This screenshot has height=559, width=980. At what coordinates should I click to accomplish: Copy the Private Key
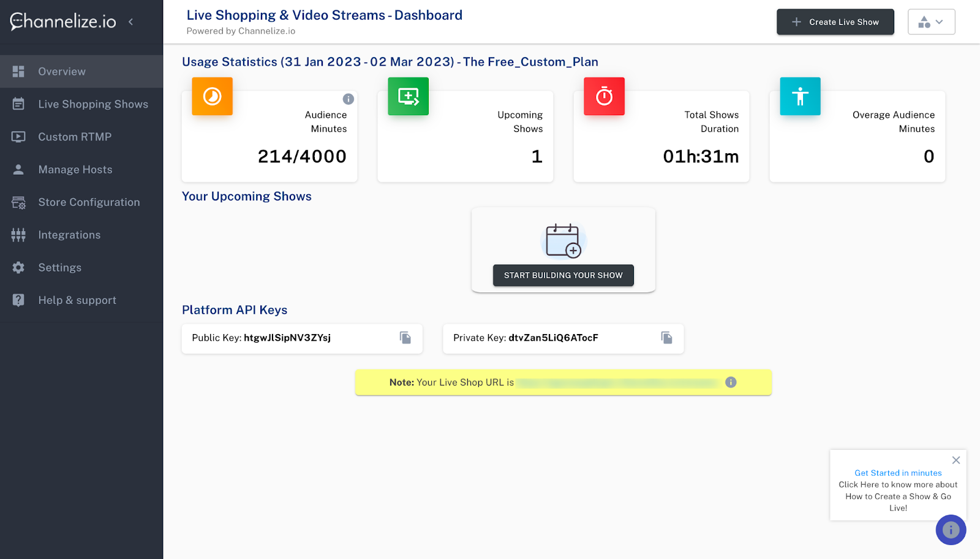(666, 338)
